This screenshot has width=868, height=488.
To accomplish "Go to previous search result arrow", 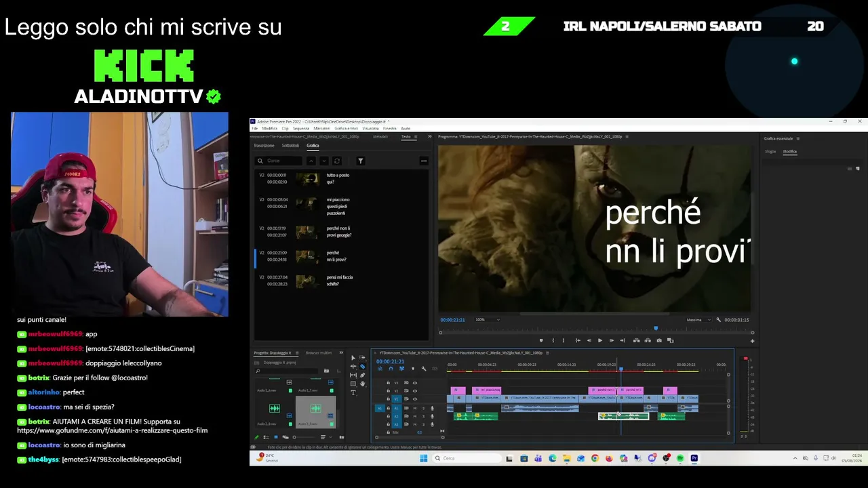I will [311, 161].
